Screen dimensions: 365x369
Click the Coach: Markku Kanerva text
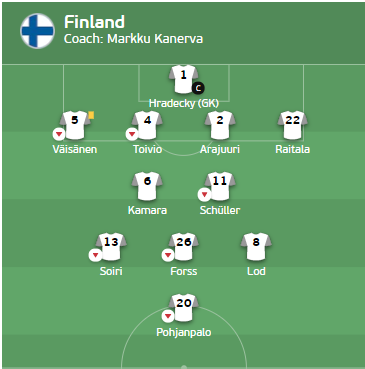coord(133,39)
